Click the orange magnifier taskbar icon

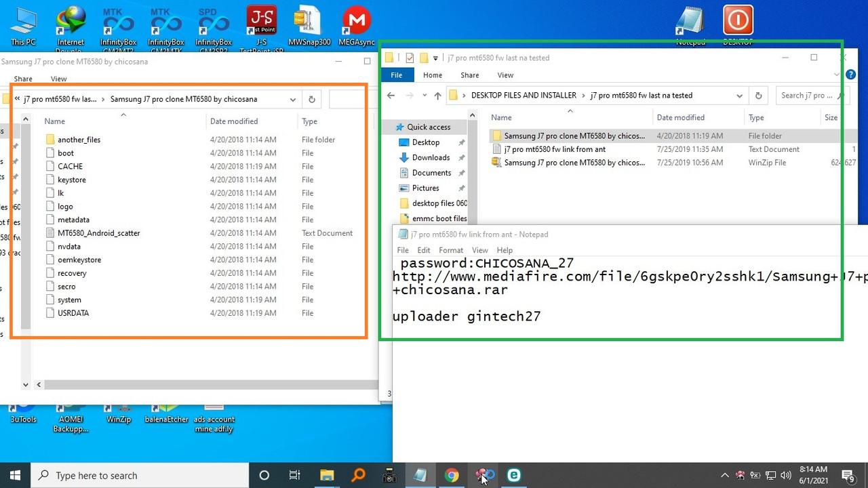pos(357,475)
